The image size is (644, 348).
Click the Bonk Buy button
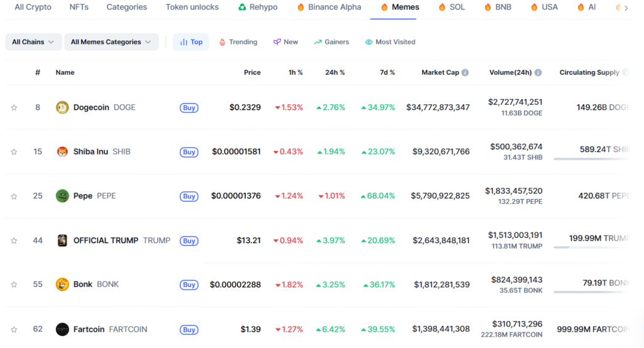pos(189,285)
